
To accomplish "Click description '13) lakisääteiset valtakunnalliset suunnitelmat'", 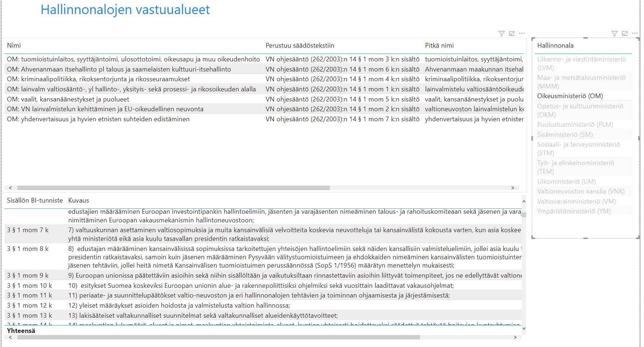I will coord(203,316).
